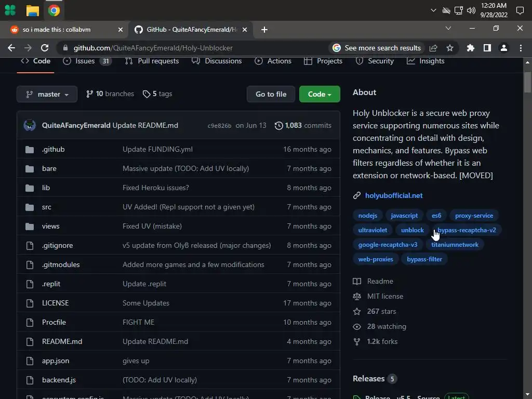
Task: Click the page vertical scrollbar thumb
Action: pyautogui.click(x=527, y=83)
